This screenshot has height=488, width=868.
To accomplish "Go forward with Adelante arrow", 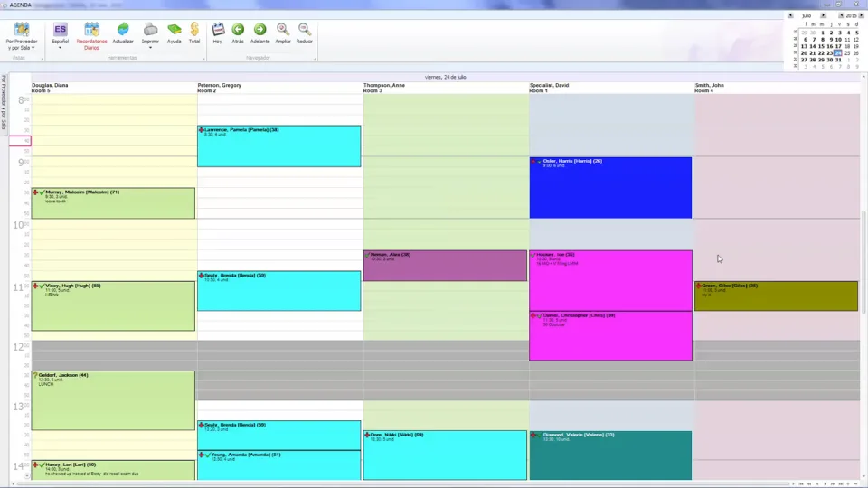I will (x=260, y=33).
